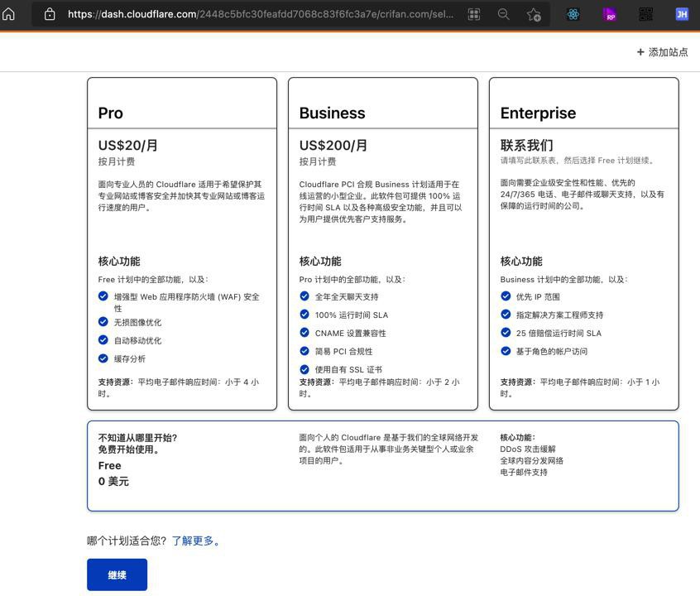The height and width of the screenshot is (596, 700).
Task: Click the 联系我们 heading
Action: click(527, 145)
